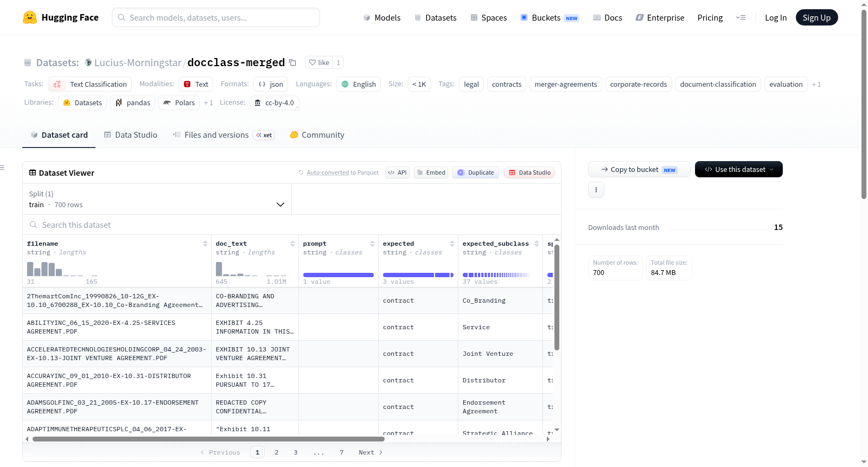Click the author avatar for Lucius-Morningstar
The width and height of the screenshot is (868, 467).
point(88,62)
